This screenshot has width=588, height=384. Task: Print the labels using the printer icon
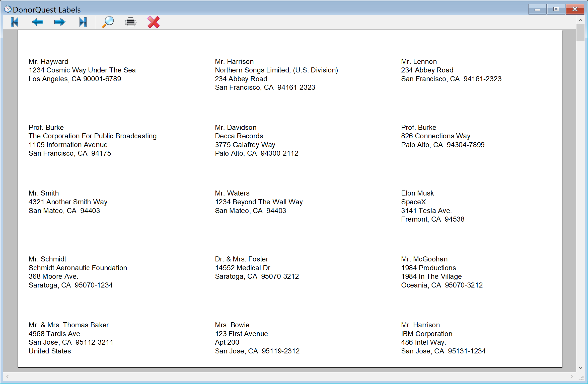131,22
